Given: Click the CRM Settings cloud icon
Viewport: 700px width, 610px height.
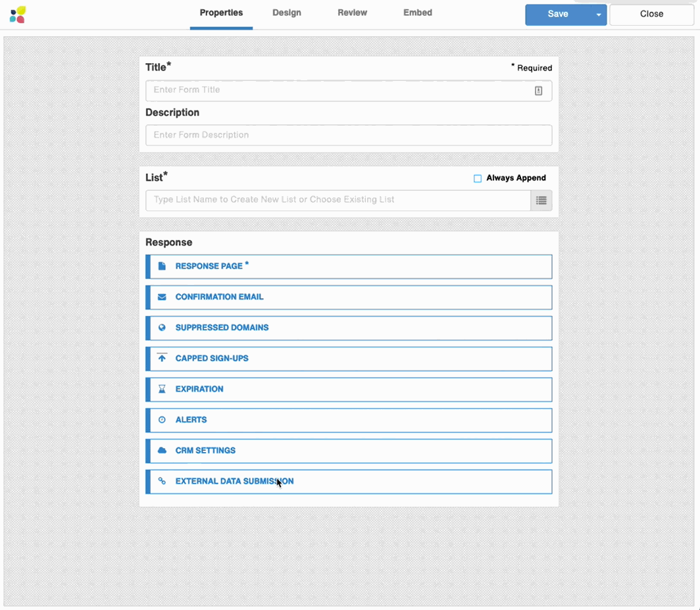Looking at the screenshot, I should point(162,450).
